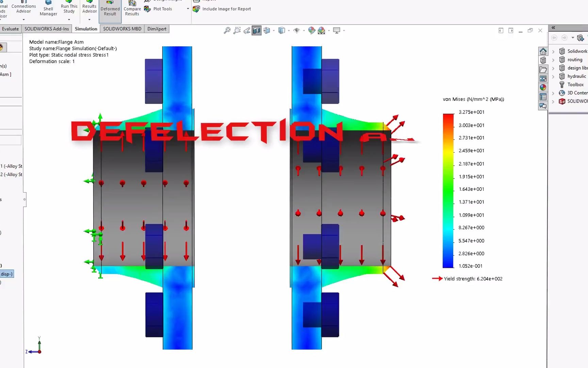Select the Run This Study icon
The width and height of the screenshot is (588, 368).
69,7
